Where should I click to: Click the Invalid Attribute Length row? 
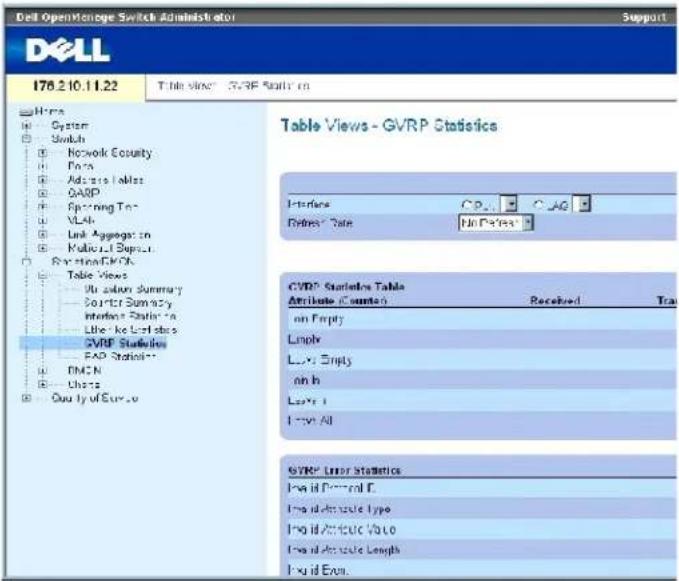[x=478, y=549]
